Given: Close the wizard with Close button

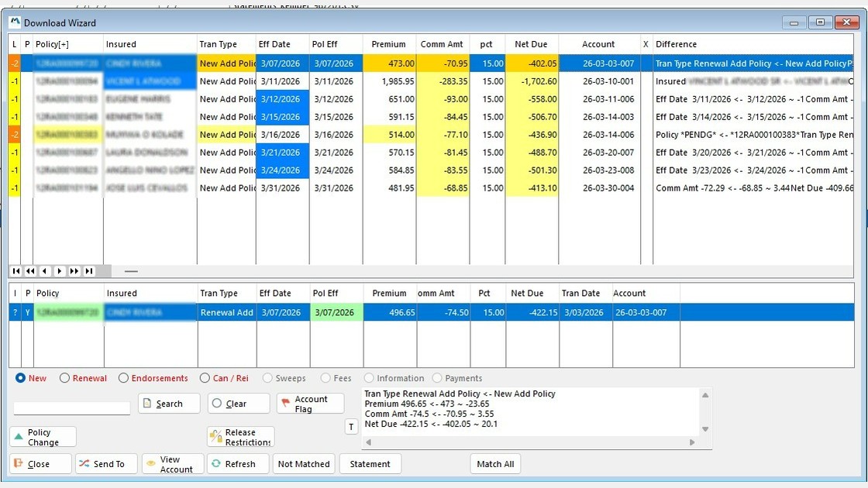Looking at the screenshot, I should coord(40,464).
